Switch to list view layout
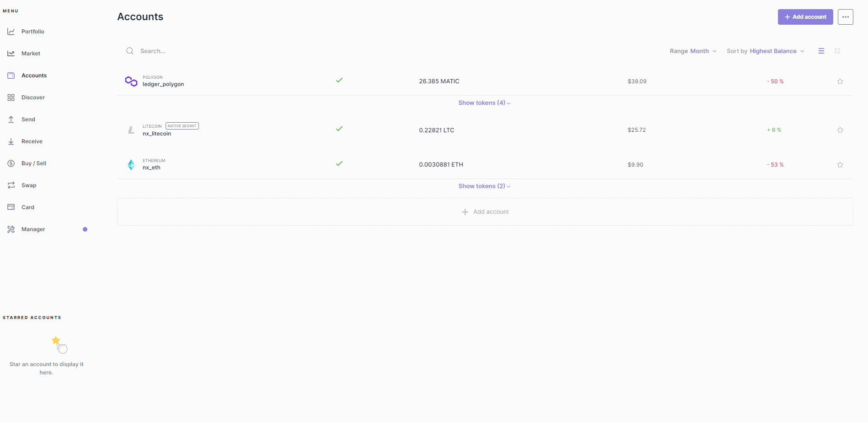This screenshot has height=422, width=868. click(x=821, y=51)
